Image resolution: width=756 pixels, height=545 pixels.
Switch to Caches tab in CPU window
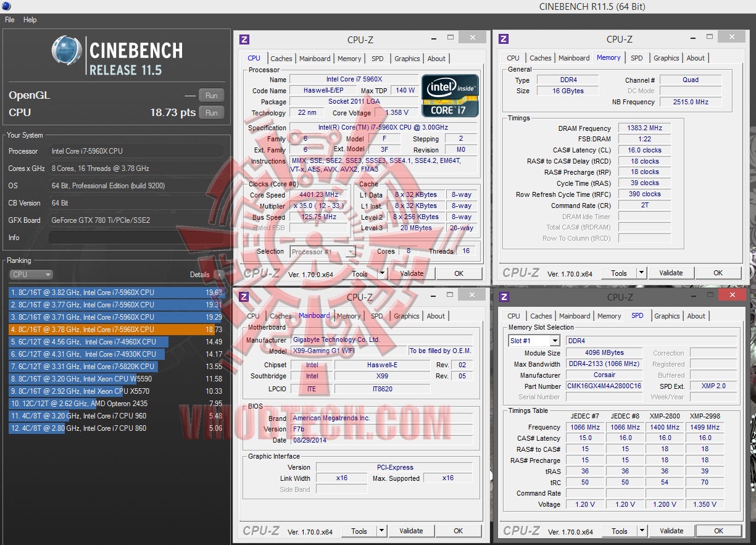coord(281,59)
